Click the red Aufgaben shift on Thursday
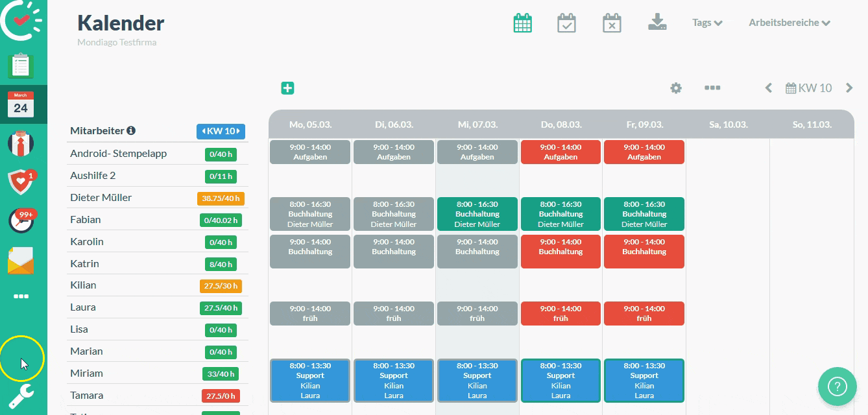This screenshot has height=415, width=868. point(561,152)
